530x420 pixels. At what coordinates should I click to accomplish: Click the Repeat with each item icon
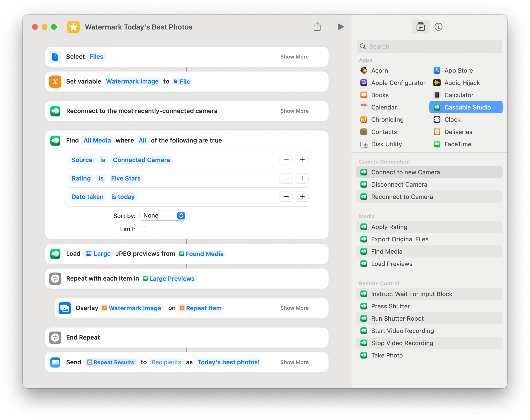coord(55,278)
